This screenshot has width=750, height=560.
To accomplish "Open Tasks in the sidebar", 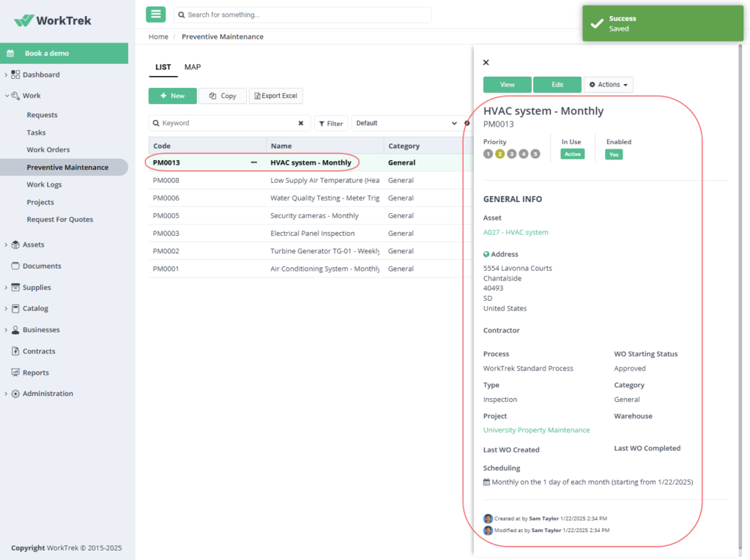I will tap(37, 132).
